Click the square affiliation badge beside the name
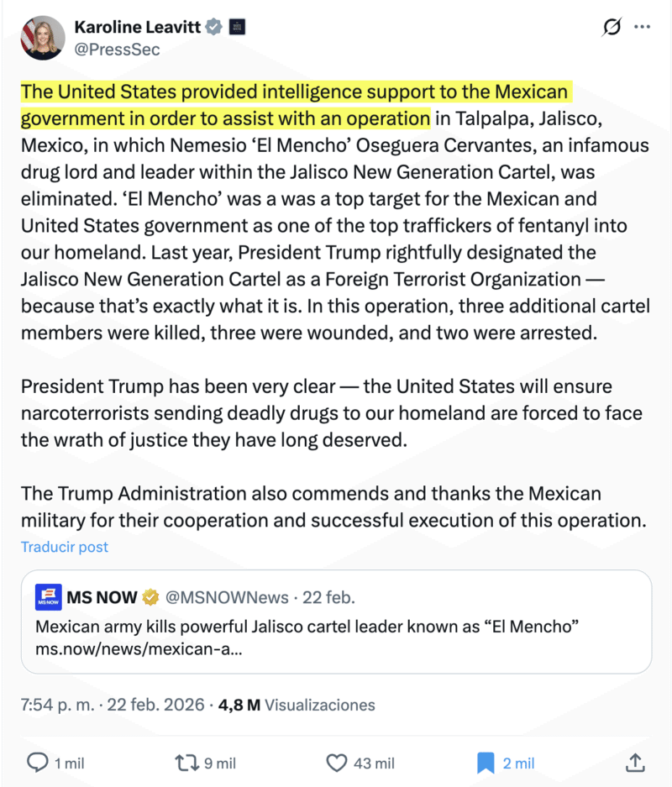The image size is (672, 787). [237, 26]
